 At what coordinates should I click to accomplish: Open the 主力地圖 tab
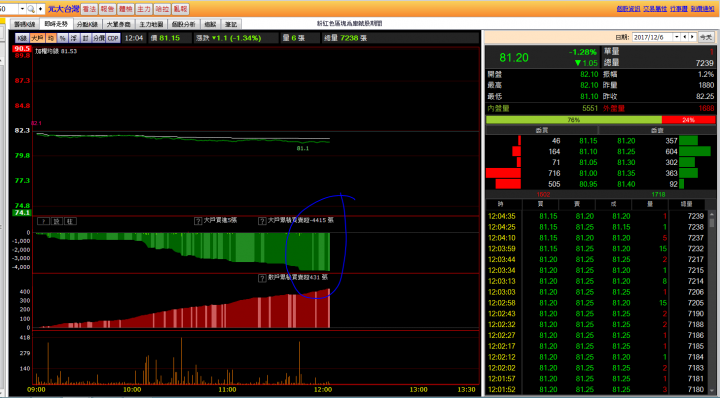[152, 24]
